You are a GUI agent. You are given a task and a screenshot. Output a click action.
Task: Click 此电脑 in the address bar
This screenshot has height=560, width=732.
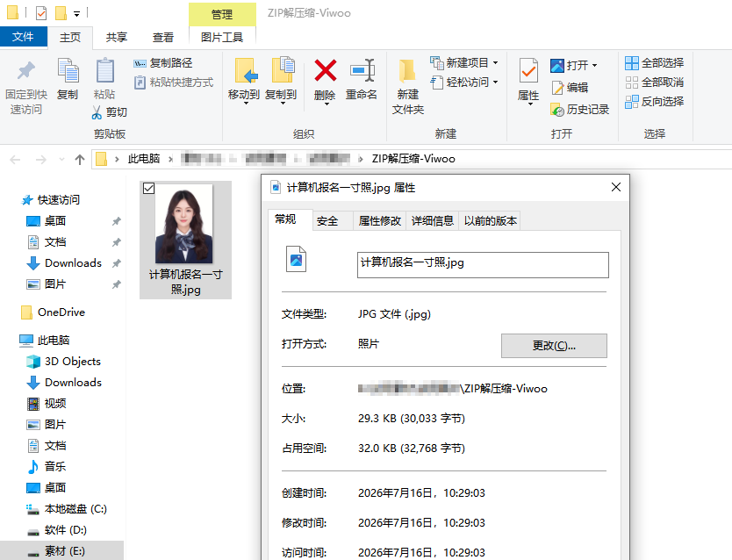click(144, 159)
